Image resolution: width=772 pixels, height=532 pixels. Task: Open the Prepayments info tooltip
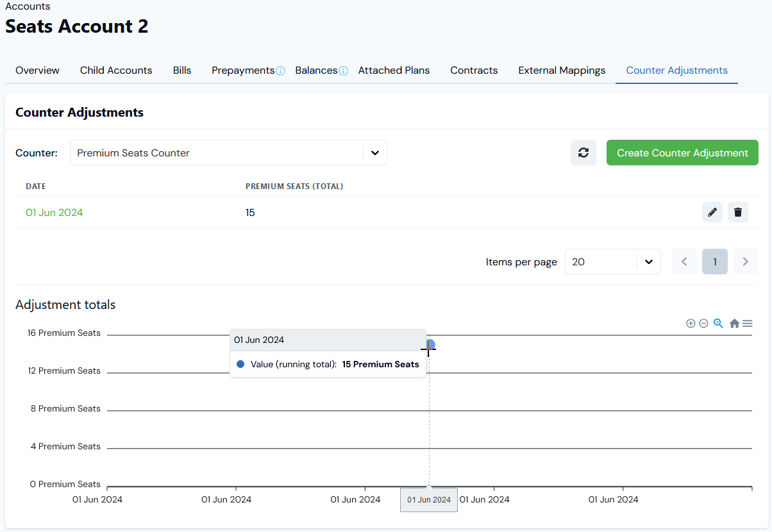pos(281,71)
